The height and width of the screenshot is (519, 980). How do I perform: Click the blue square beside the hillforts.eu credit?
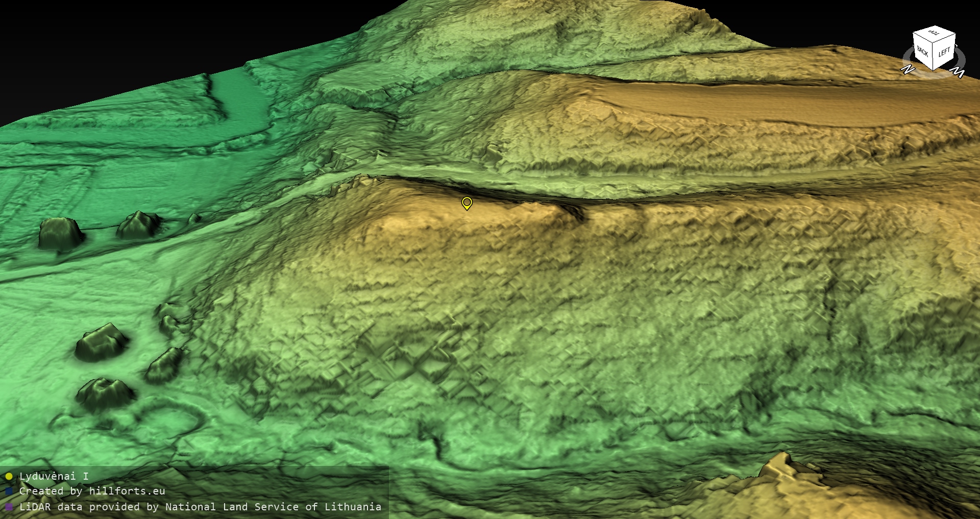pos(9,491)
